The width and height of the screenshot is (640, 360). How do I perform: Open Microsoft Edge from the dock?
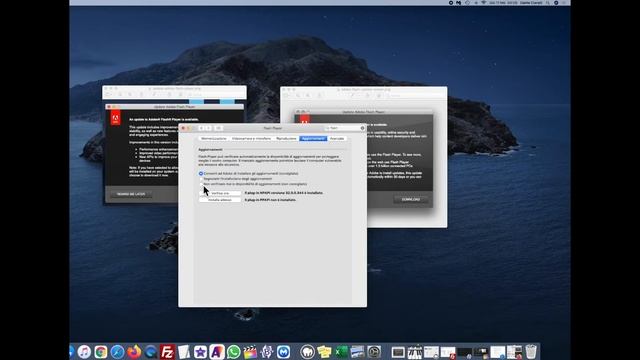151,352
